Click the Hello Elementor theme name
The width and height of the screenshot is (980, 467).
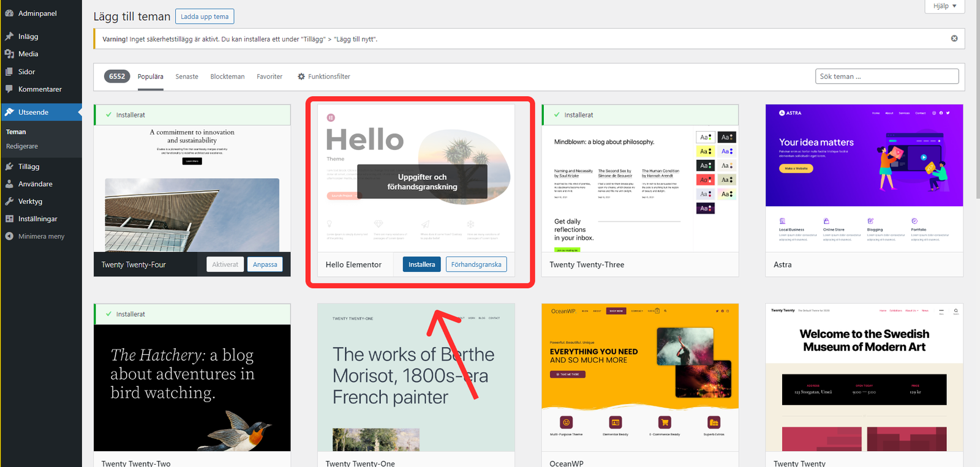click(x=353, y=264)
